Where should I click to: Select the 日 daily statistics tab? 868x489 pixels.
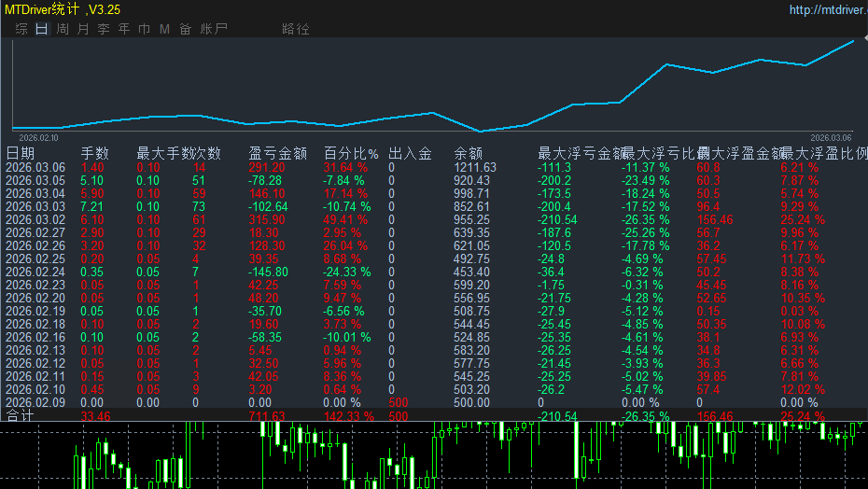[x=41, y=29]
